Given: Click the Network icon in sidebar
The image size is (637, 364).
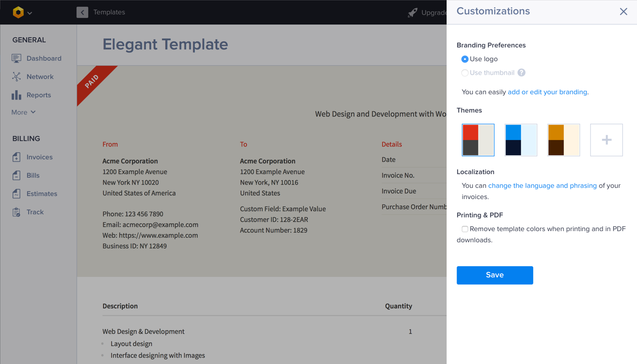Looking at the screenshot, I should point(16,77).
